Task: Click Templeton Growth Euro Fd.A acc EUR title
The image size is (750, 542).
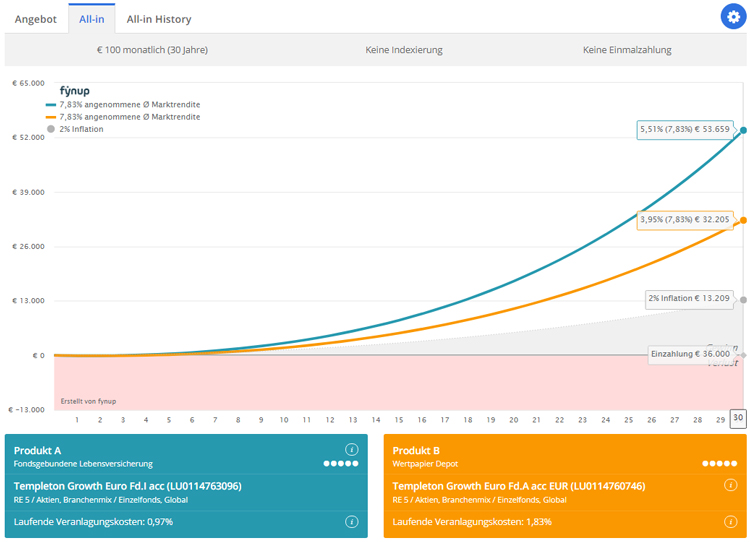Action: click(518, 486)
